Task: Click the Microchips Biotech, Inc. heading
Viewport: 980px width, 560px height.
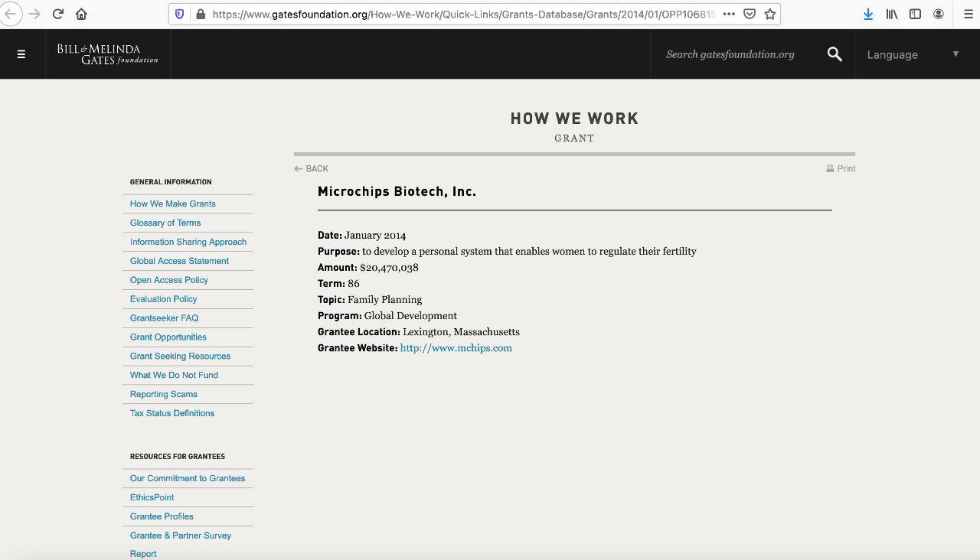Action: coord(397,191)
